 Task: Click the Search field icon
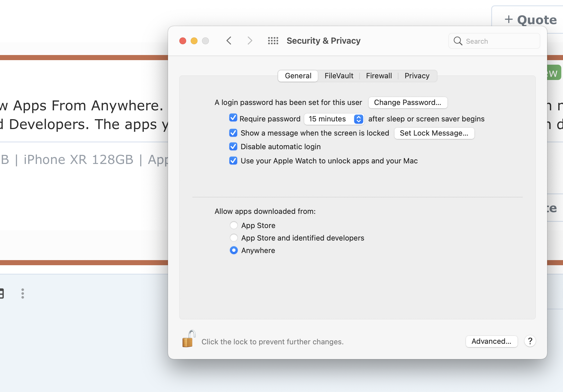coord(458,41)
